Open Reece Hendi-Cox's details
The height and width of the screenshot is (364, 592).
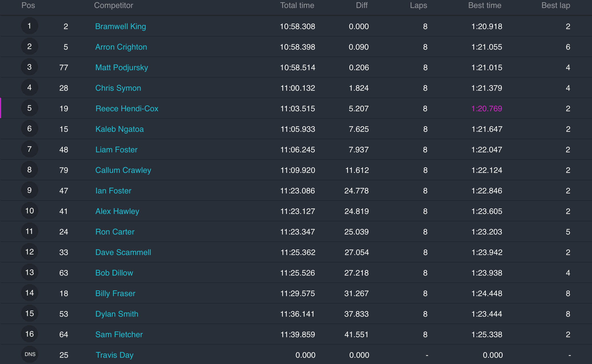[127, 109]
